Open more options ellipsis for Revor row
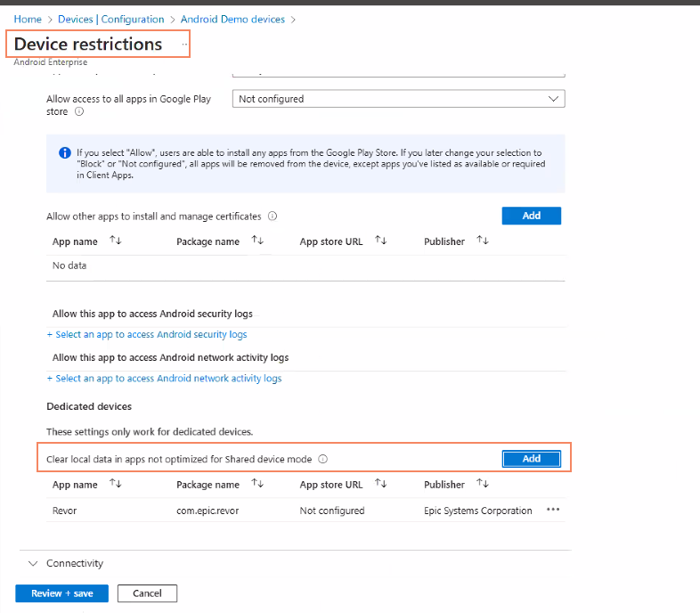Viewport: 700px width, 613px height. point(553,511)
